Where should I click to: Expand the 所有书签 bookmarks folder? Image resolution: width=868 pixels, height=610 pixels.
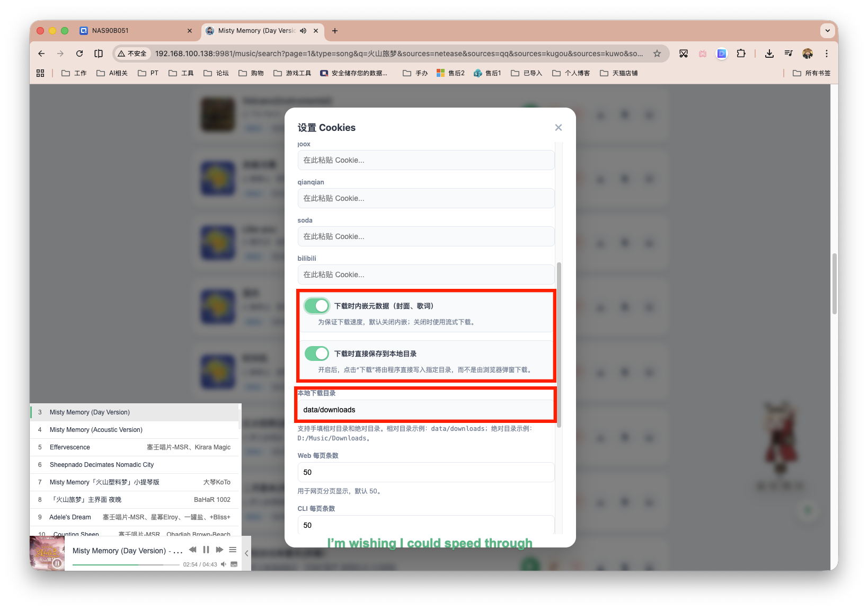811,73
